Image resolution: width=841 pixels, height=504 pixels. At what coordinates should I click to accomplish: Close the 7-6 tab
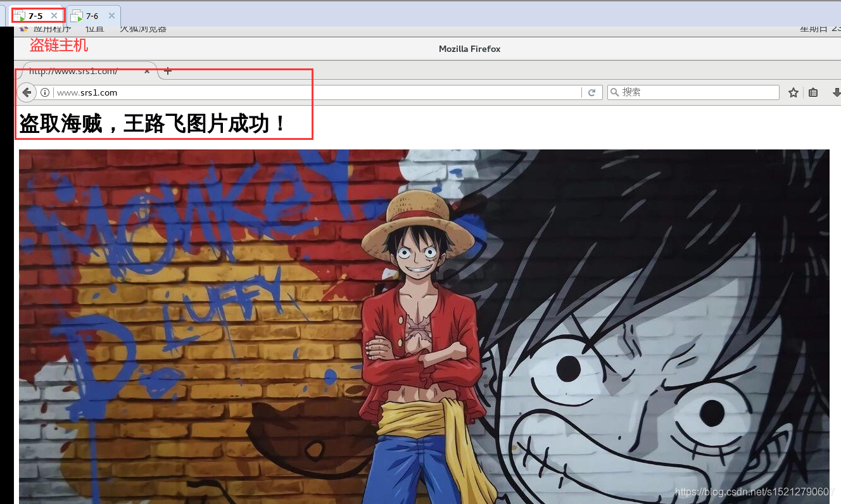[x=111, y=15]
